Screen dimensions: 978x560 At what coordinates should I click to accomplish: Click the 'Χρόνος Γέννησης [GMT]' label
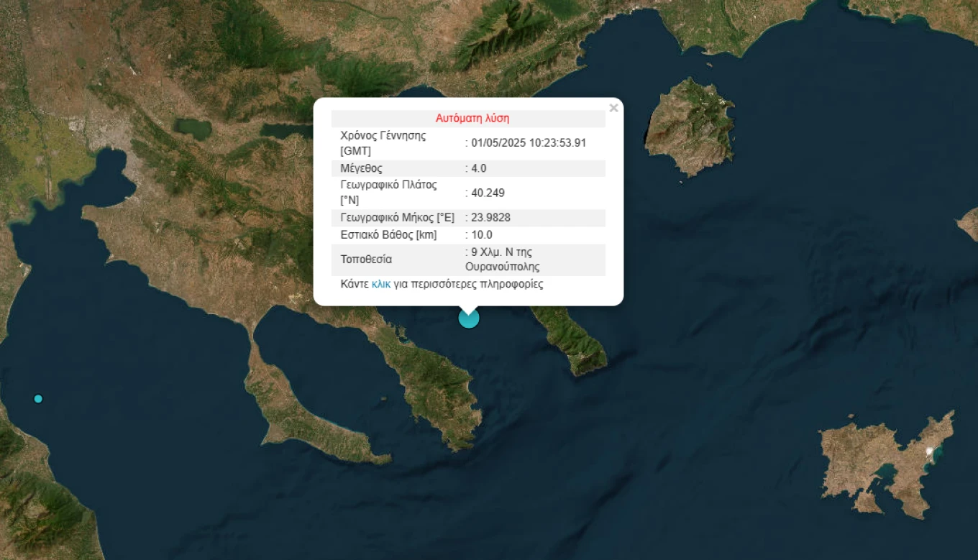coord(383,143)
